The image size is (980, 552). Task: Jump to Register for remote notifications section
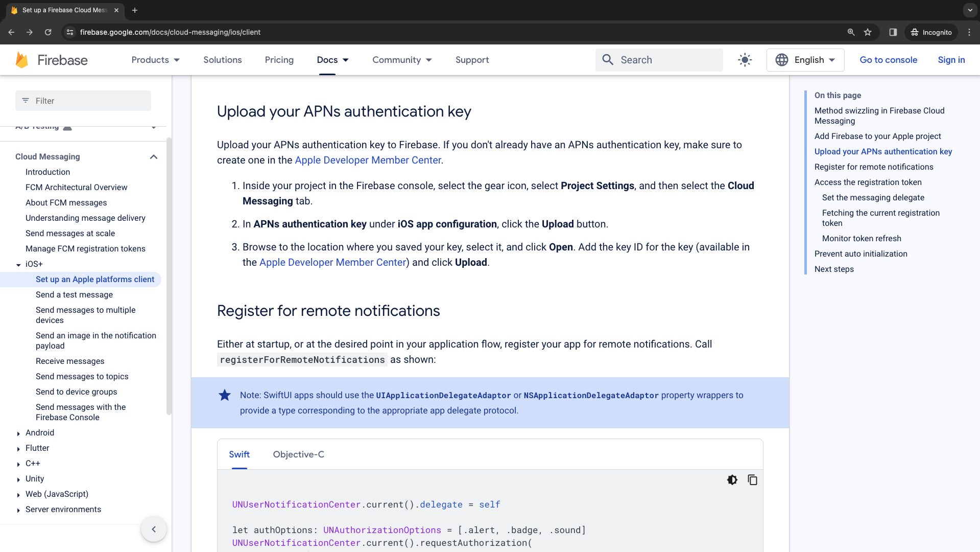click(x=873, y=167)
